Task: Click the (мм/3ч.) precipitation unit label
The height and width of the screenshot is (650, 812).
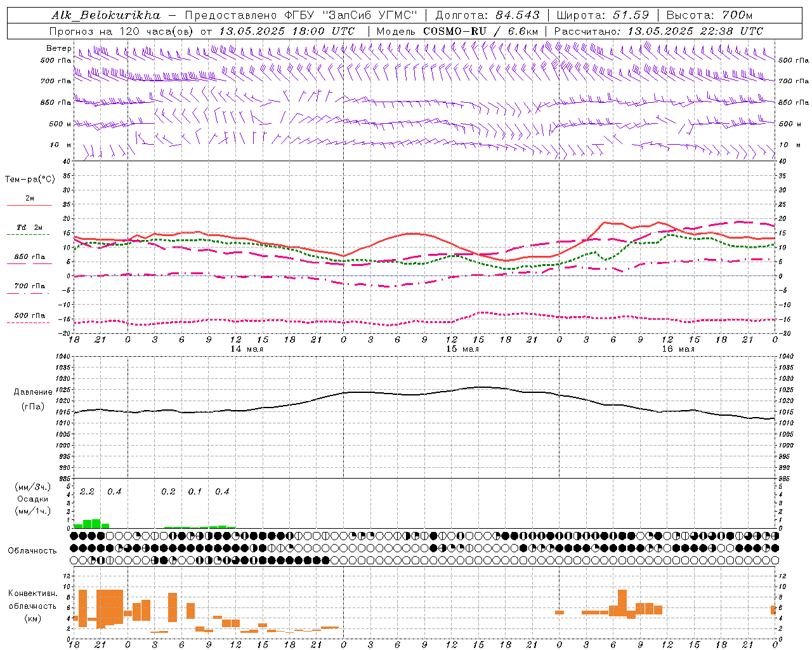Action: tap(33, 487)
